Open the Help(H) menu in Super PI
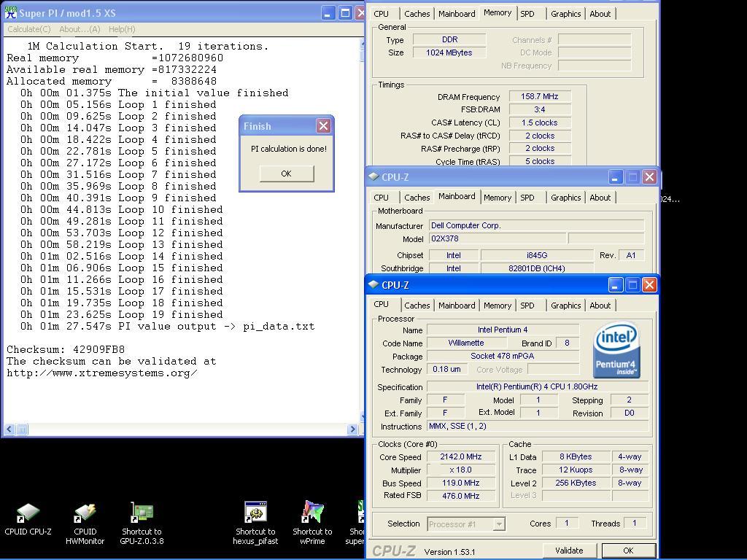Image resolution: width=747 pixels, height=560 pixels. click(122, 29)
